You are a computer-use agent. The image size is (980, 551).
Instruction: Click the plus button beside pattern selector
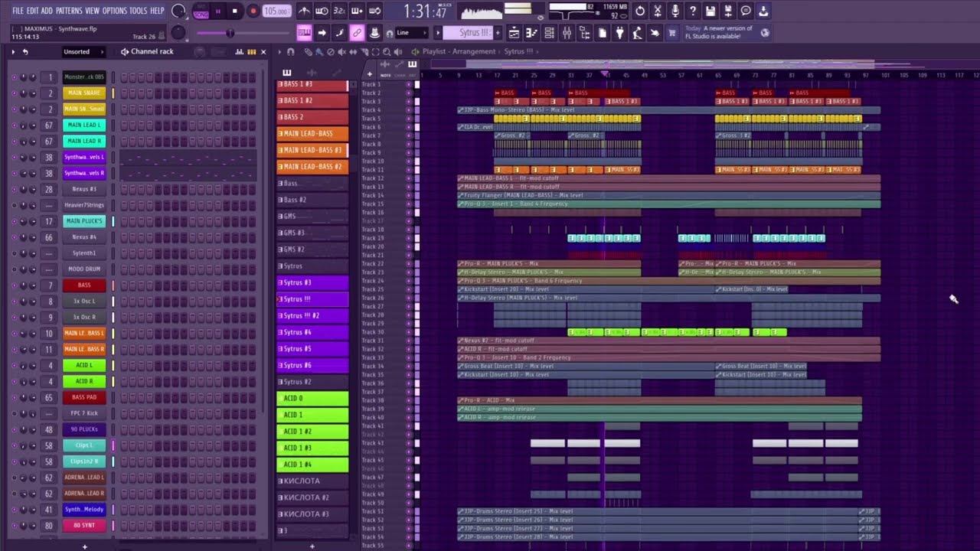[498, 33]
